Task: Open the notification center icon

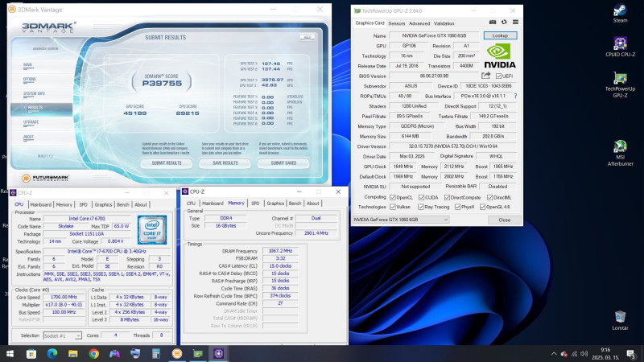Action: pyautogui.click(x=631, y=353)
